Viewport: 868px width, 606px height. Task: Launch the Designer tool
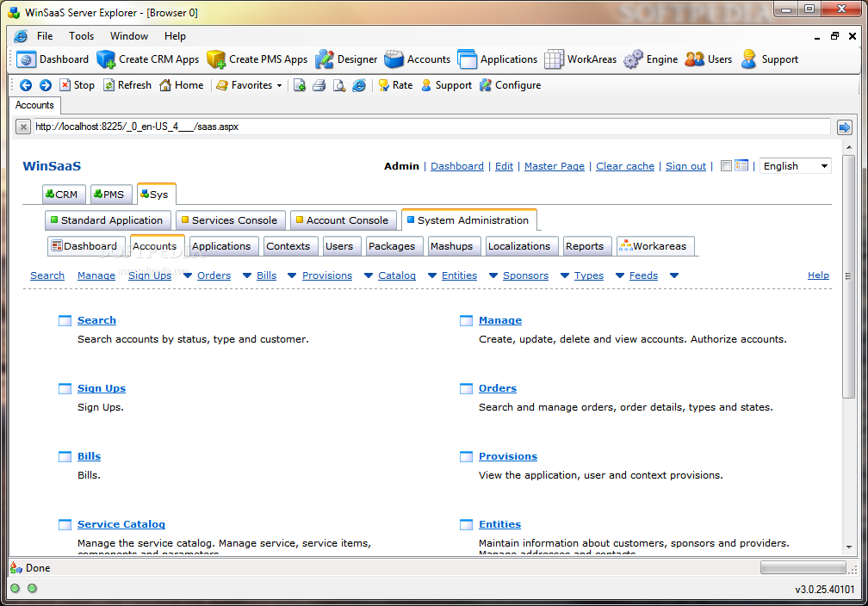pos(346,59)
